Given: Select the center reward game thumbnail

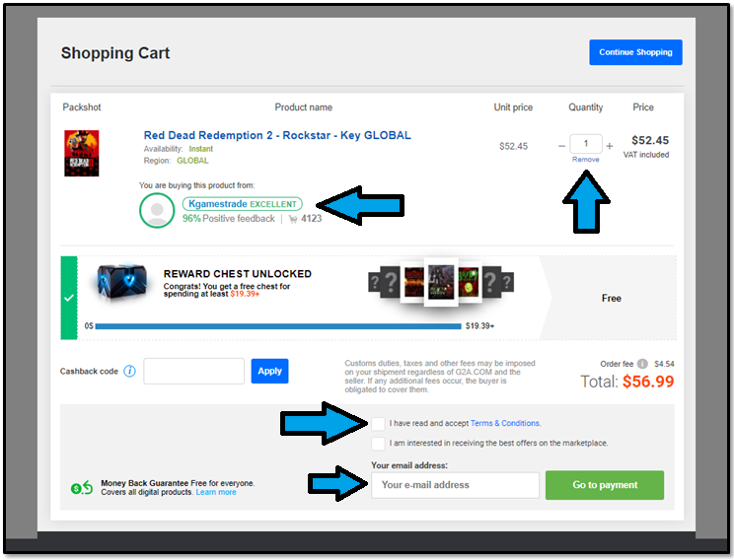Looking at the screenshot, I should pyautogui.click(x=441, y=282).
